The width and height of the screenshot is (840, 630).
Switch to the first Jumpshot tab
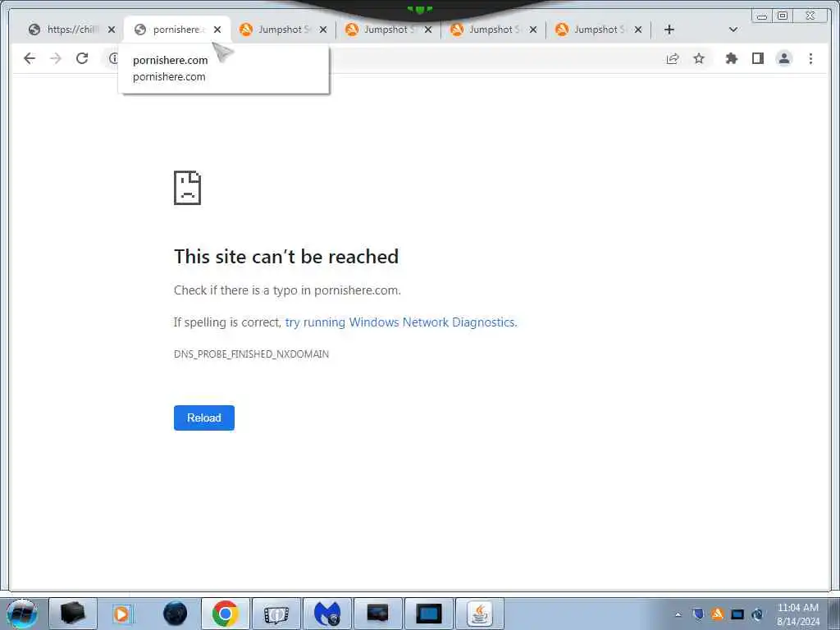[x=276, y=30]
